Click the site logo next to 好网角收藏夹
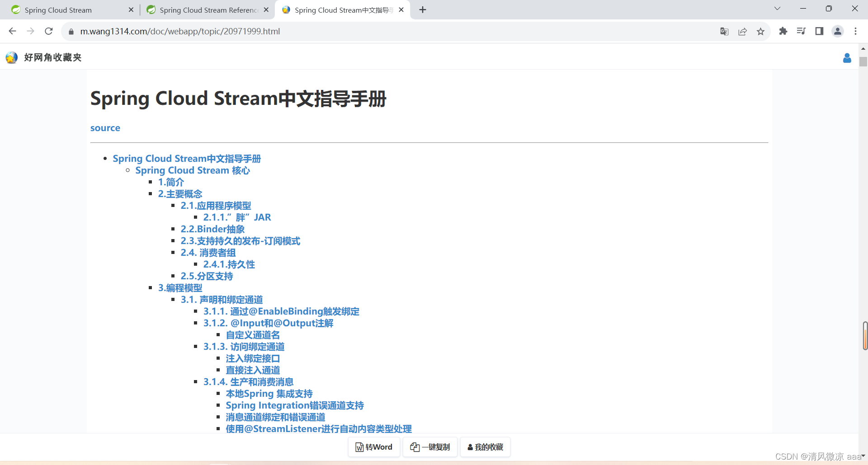The image size is (868, 465). point(12,57)
